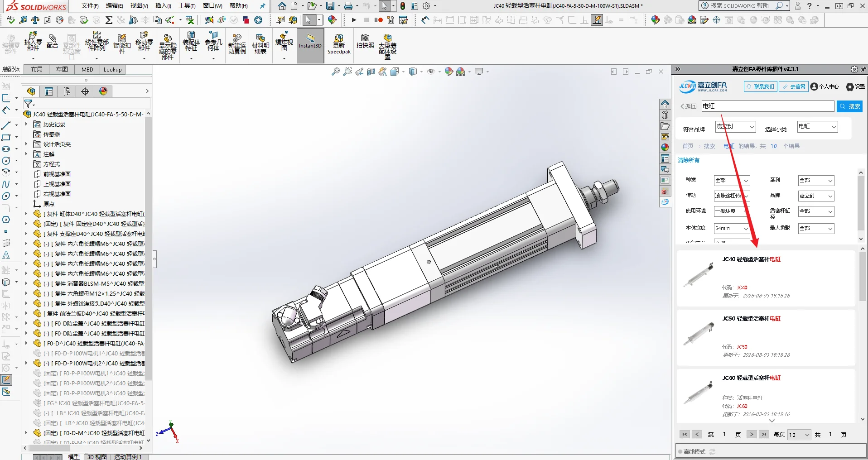Select the Move Component (移动零部件) tool
The height and width of the screenshot is (460, 868).
pos(144,42)
